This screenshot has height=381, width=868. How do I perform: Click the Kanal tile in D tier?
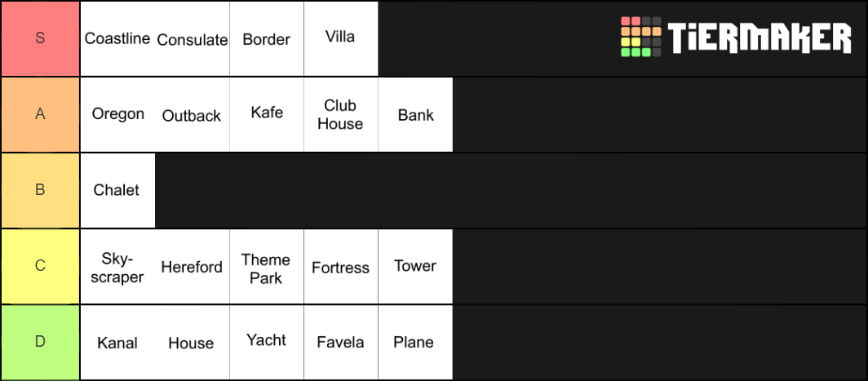pyautogui.click(x=117, y=342)
